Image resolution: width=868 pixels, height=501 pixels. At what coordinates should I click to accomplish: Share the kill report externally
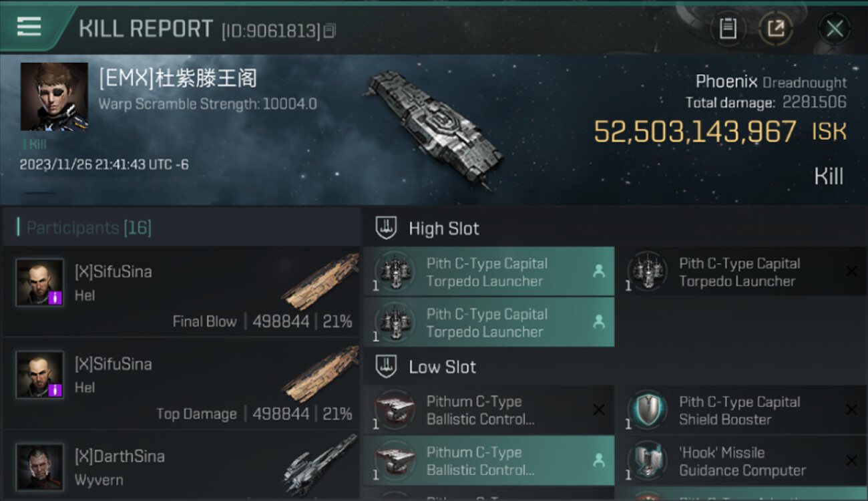pos(775,28)
